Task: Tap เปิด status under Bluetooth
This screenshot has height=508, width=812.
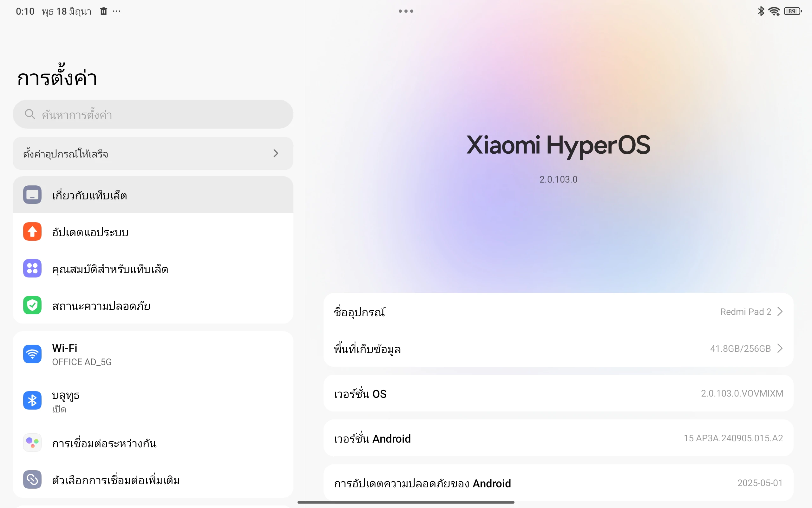Action: (59, 409)
